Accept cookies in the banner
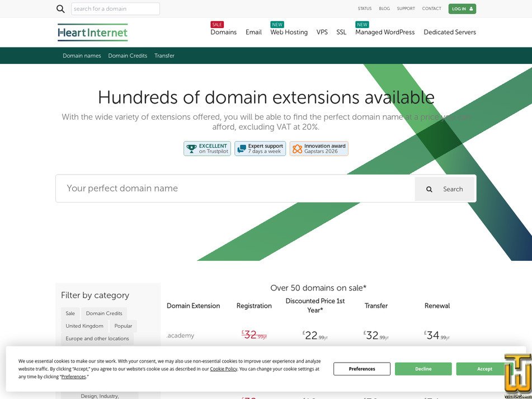The height and width of the screenshot is (399, 532). (484, 369)
